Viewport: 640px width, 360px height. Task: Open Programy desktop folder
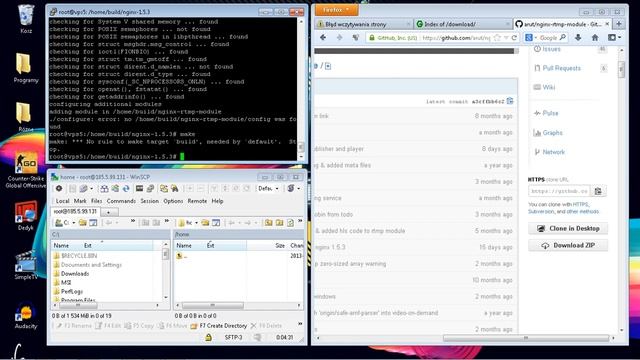point(26,68)
